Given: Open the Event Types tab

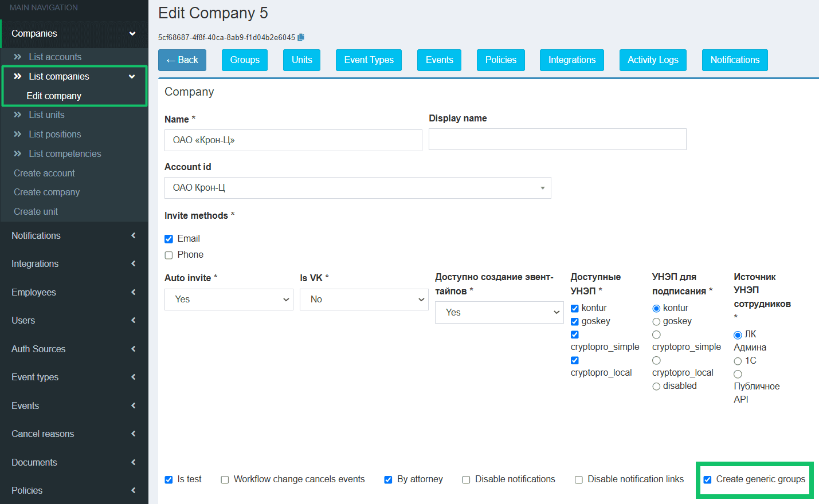Looking at the screenshot, I should click(369, 60).
